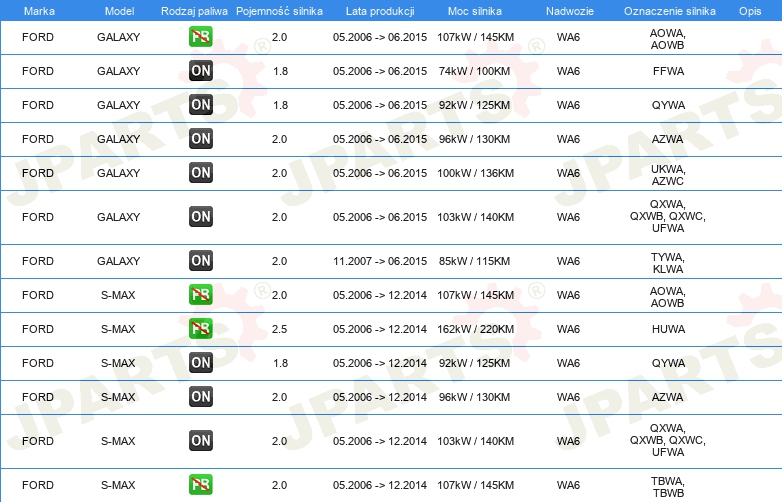Click the Pojemność silnika column header

[x=279, y=11]
